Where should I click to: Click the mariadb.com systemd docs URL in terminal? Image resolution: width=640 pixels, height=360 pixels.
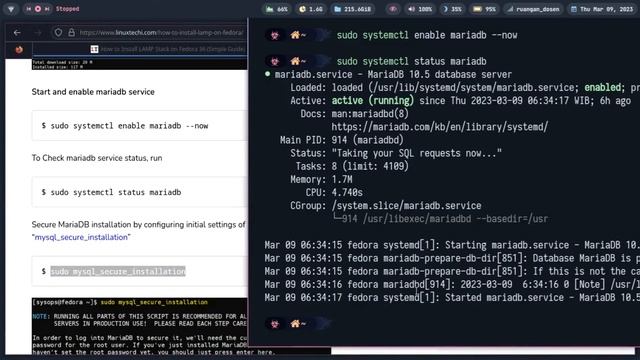point(440,127)
